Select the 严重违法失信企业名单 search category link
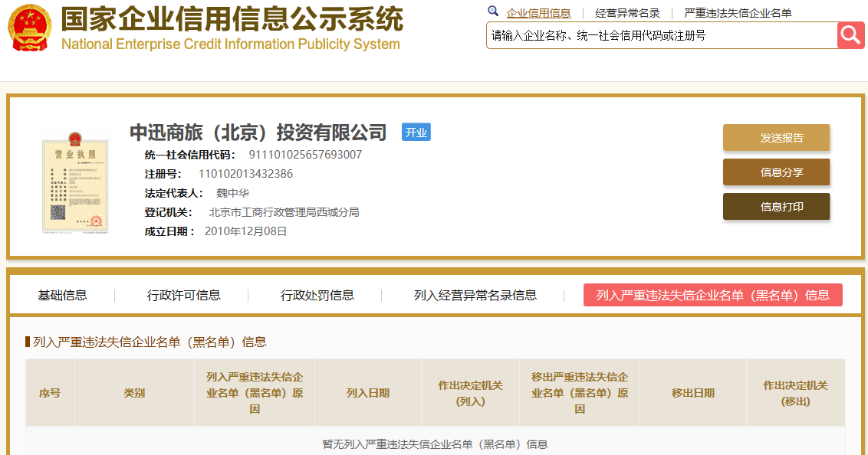This screenshot has width=868, height=455. coord(738,13)
